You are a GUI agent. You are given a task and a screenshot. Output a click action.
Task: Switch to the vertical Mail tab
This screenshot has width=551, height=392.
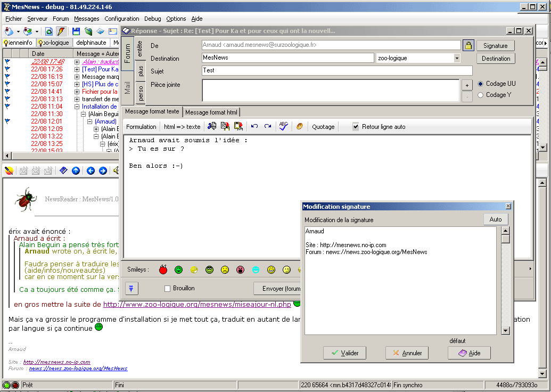point(127,88)
